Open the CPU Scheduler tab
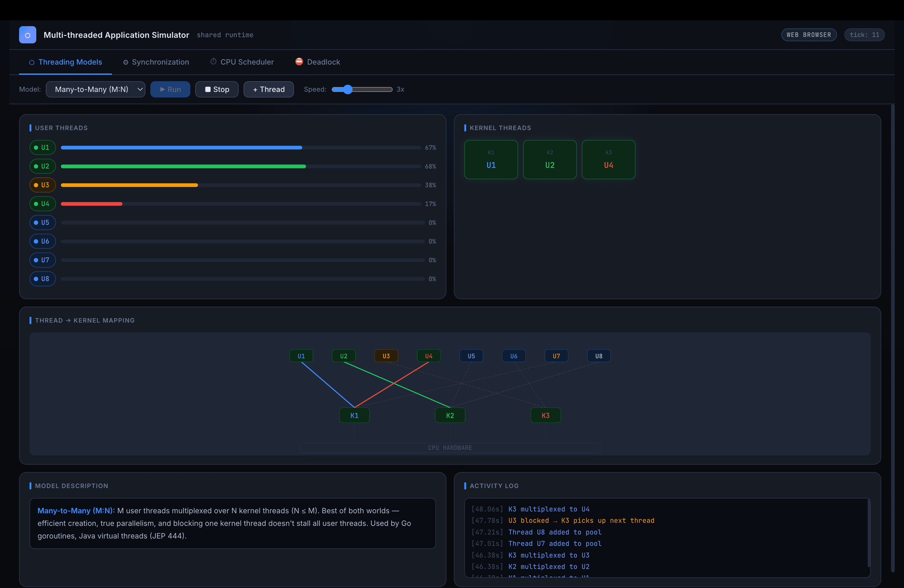 242,62
